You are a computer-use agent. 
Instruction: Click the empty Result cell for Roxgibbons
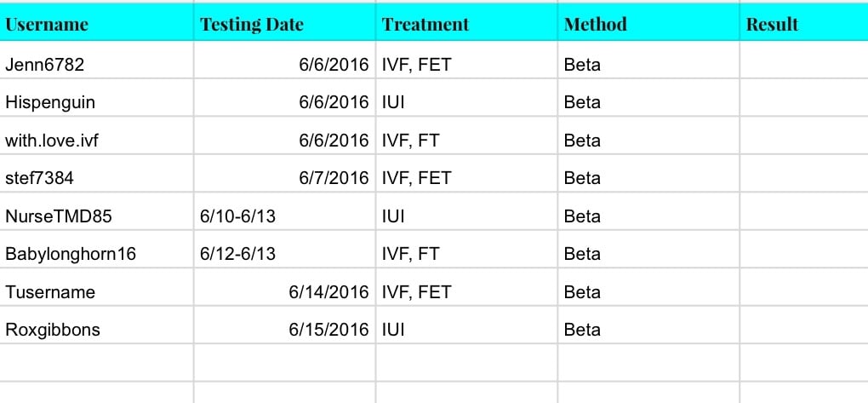tap(802, 330)
